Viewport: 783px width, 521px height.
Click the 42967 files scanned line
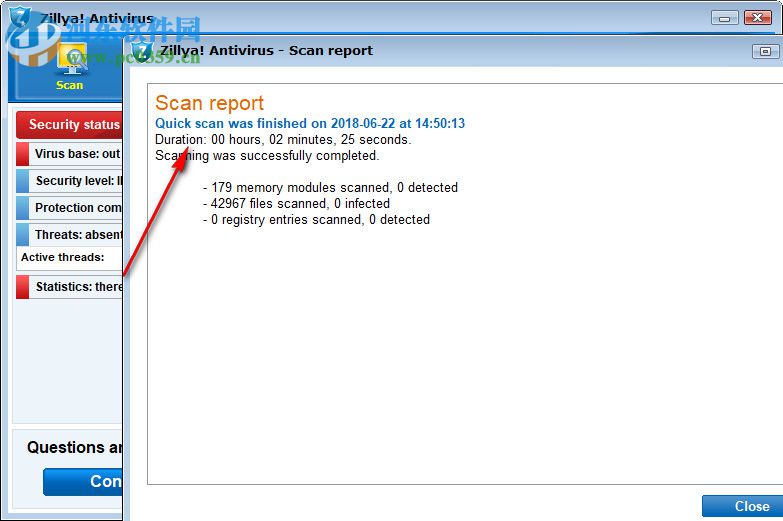point(297,203)
